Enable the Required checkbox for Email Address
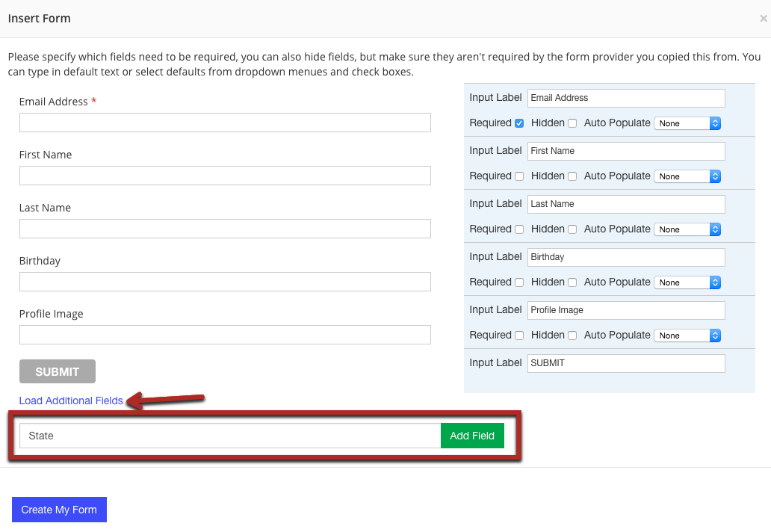Screen dimensions: 771x532 pyautogui.click(x=519, y=123)
